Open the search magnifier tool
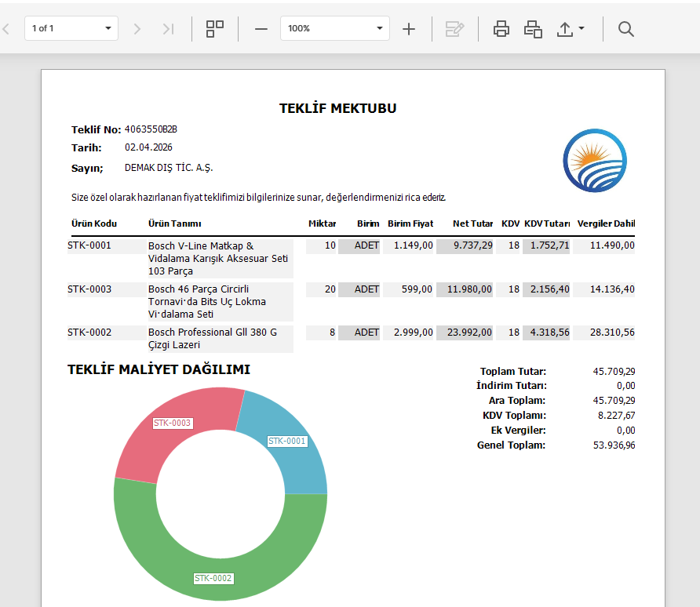Image resolution: width=700 pixels, height=607 pixels. click(x=626, y=29)
